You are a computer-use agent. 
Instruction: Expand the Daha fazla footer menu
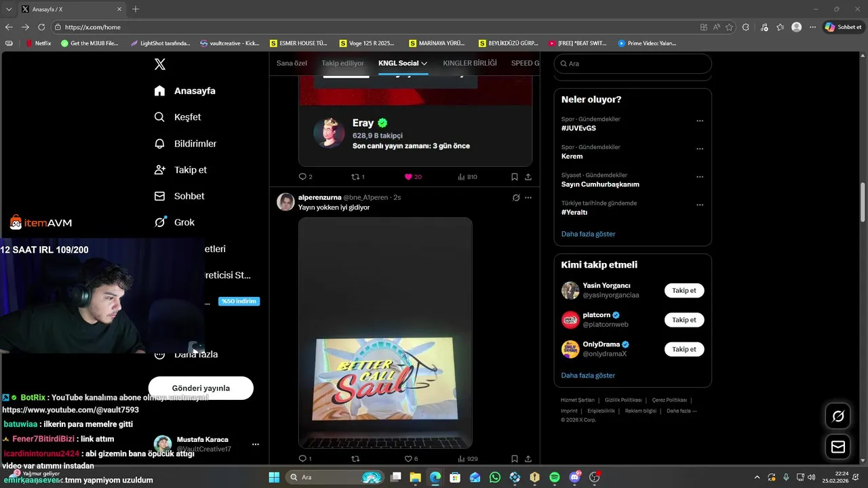[682, 411]
